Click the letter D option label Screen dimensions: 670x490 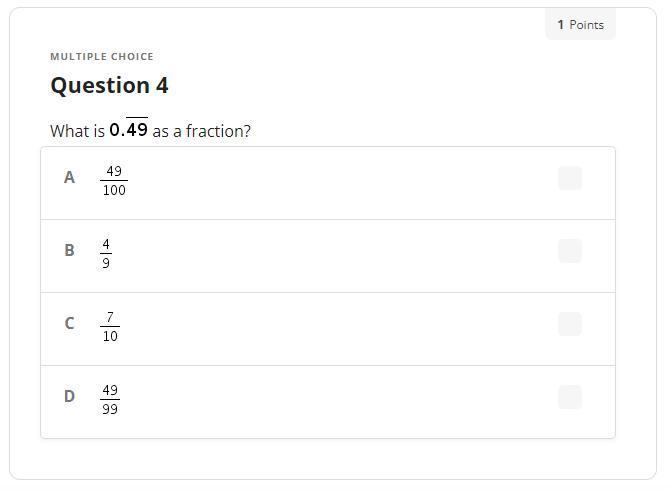coord(69,397)
